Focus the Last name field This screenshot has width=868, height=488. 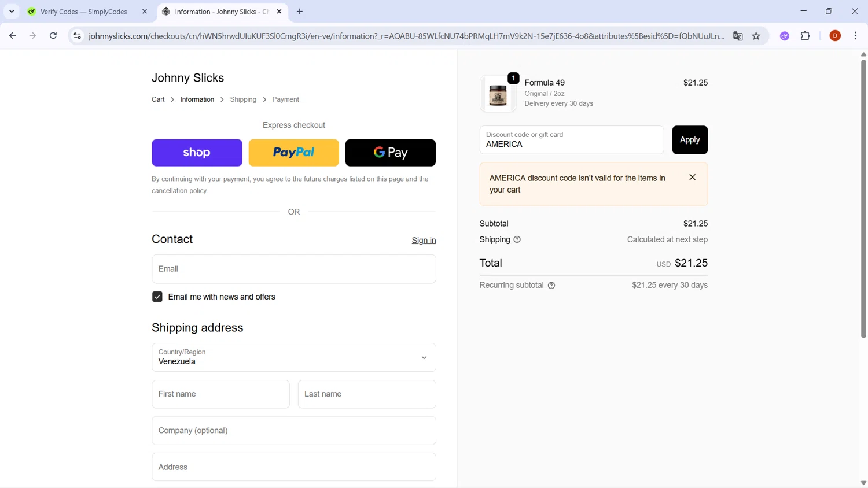tap(367, 394)
